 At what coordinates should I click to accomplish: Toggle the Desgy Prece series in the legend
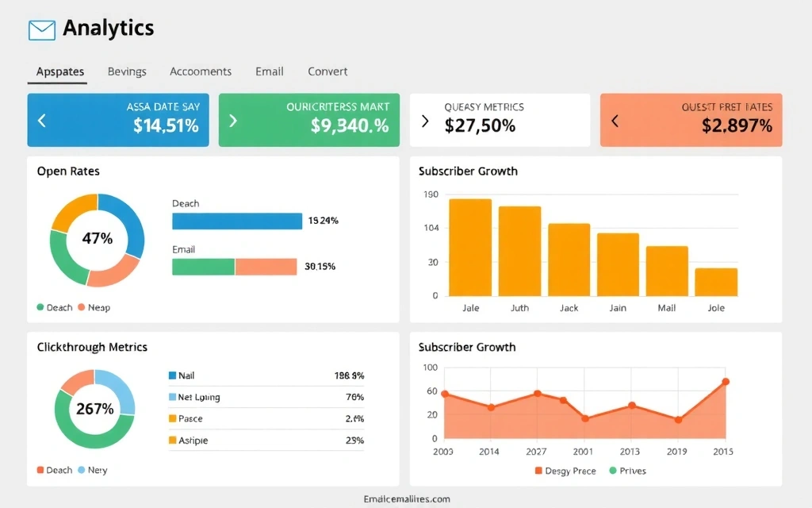point(538,471)
